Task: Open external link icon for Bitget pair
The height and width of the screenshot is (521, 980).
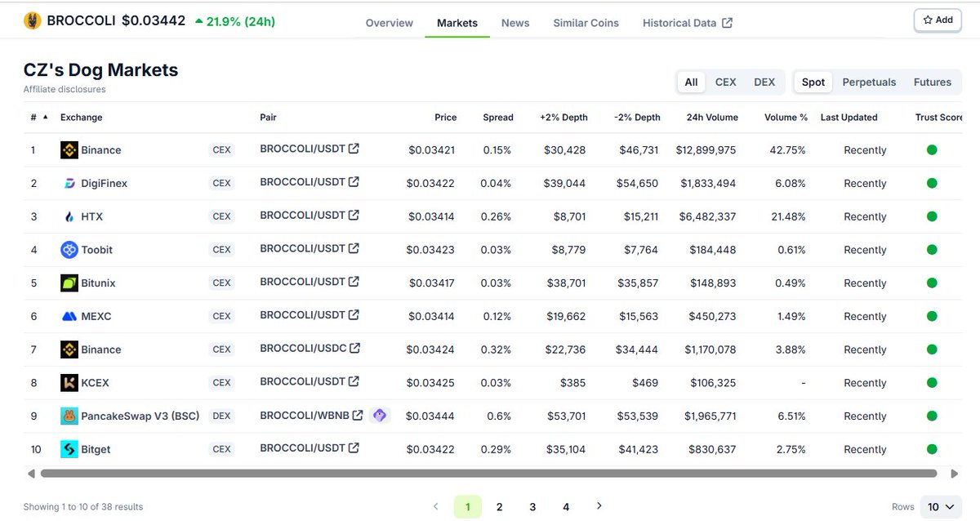Action: point(354,448)
